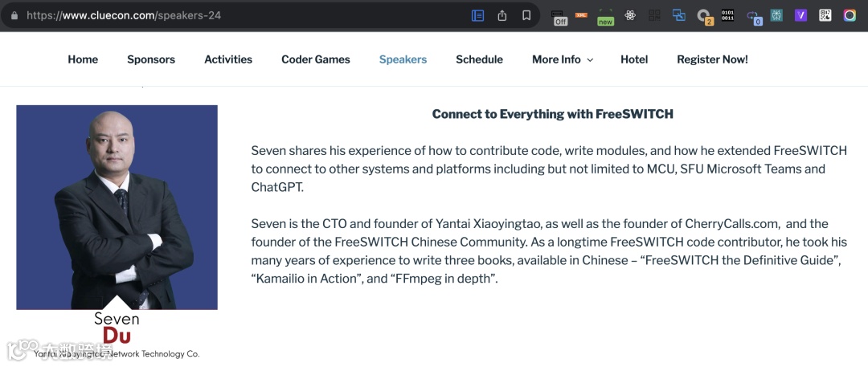The width and height of the screenshot is (868, 367).
Task: Click the extension with green new badge
Action: click(605, 16)
